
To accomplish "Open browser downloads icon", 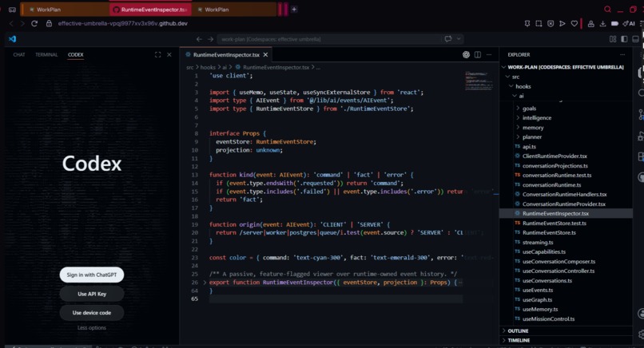I will pyautogui.click(x=602, y=23).
